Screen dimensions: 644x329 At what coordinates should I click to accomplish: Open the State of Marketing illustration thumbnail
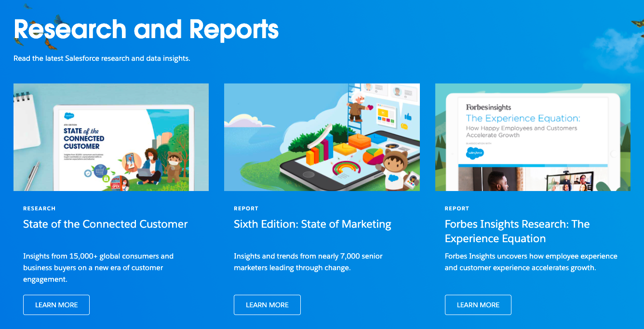tap(322, 137)
